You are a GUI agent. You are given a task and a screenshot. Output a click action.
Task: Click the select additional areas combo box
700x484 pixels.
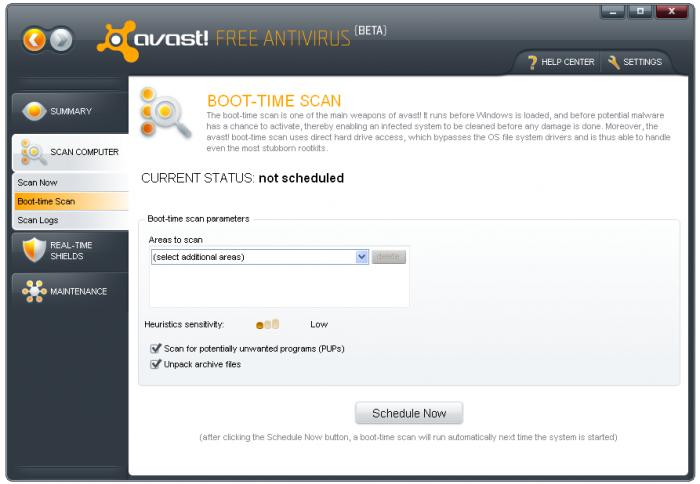pyautogui.click(x=260, y=257)
